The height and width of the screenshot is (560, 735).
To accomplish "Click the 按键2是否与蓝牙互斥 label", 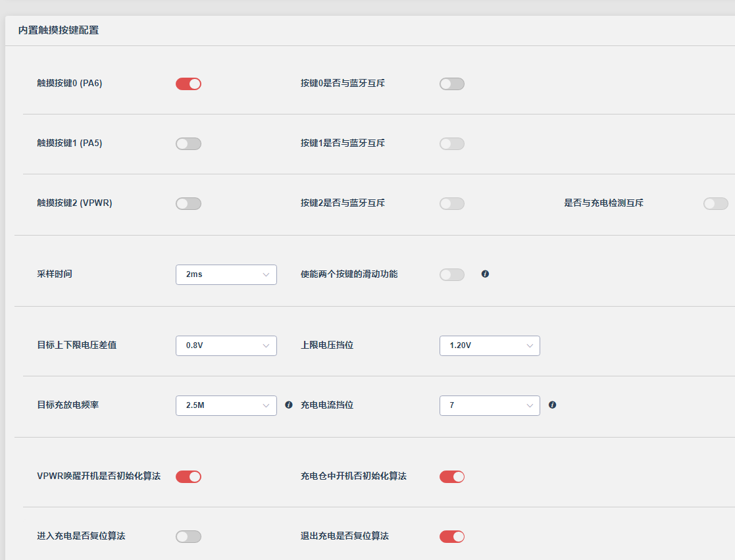I will point(343,203).
